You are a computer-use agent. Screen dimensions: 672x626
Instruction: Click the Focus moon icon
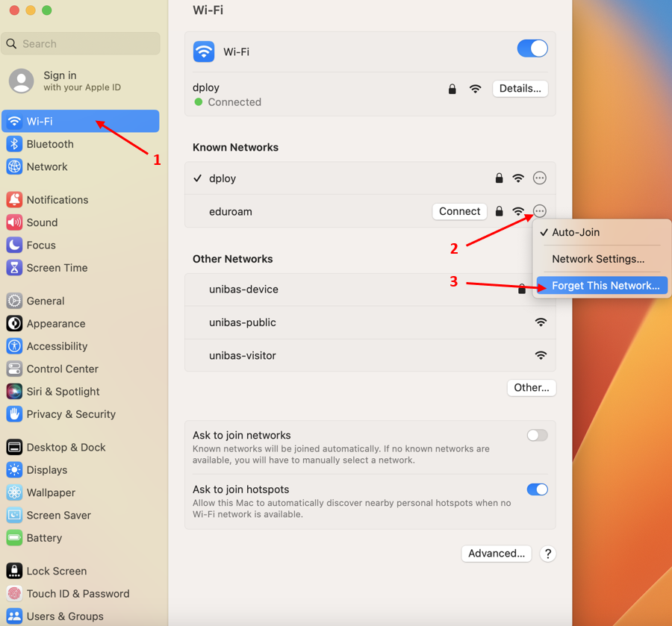point(14,245)
